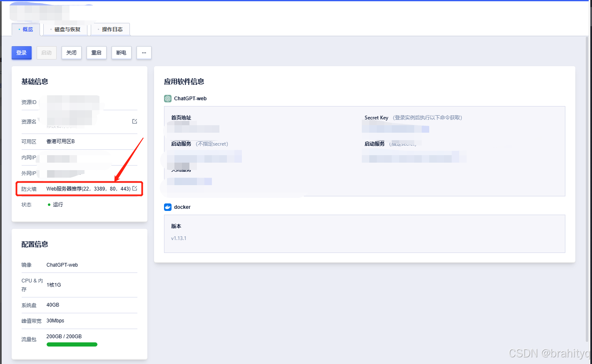Click the green 流量包 usage progress bar
This screenshot has width=592, height=364.
coord(72,344)
